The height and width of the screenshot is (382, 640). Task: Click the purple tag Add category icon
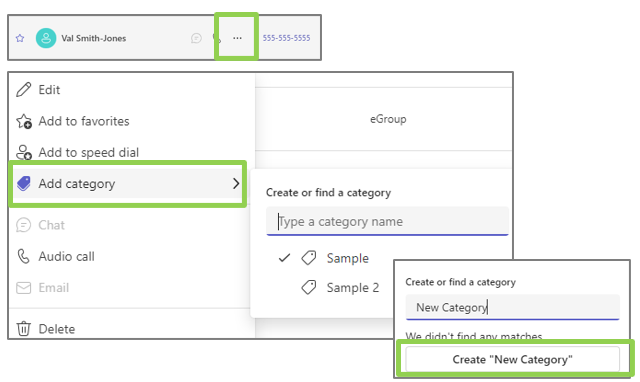click(x=24, y=184)
